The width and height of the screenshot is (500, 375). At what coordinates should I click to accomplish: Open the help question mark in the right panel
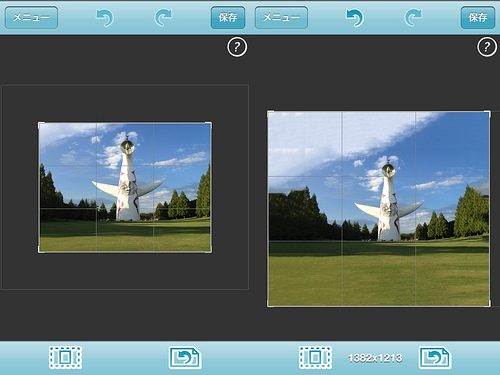point(487,47)
